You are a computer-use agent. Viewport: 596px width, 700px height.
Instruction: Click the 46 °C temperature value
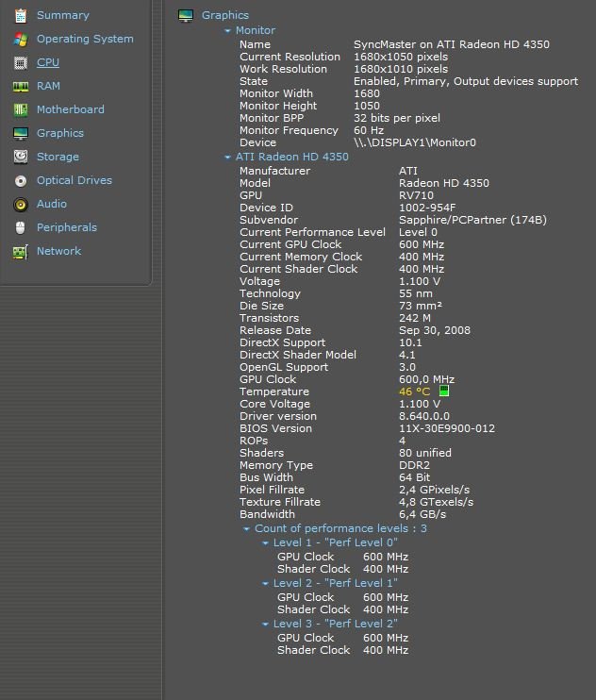[414, 392]
